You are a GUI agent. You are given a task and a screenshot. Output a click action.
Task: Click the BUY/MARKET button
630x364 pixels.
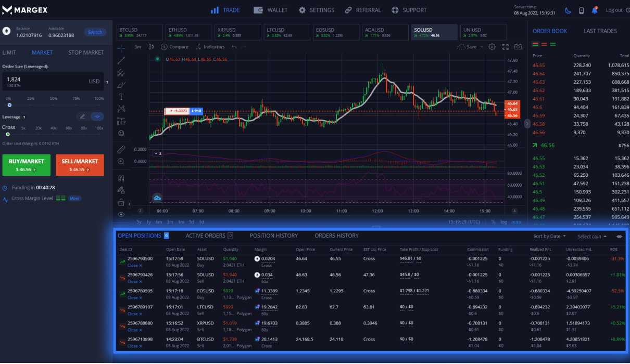[x=27, y=165]
